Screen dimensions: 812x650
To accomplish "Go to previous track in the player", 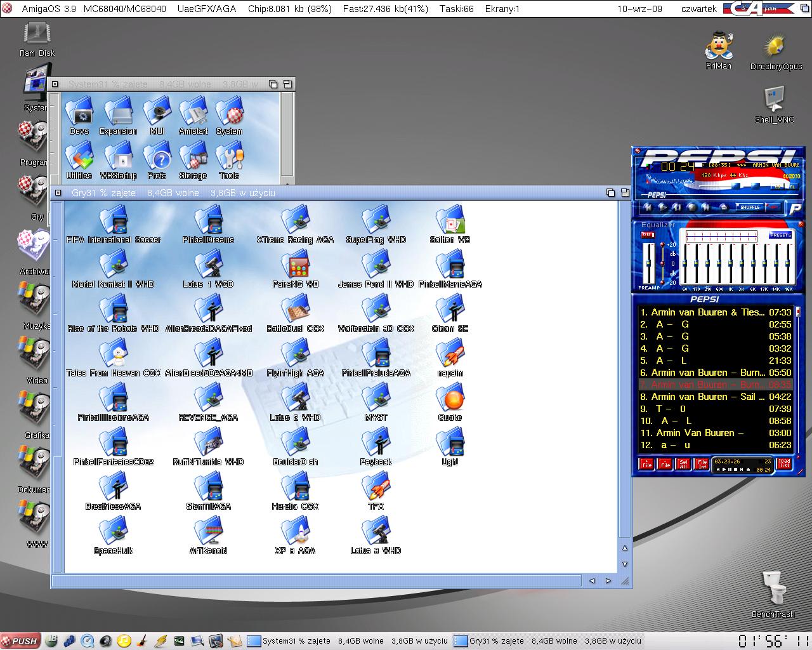I will tap(648, 207).
